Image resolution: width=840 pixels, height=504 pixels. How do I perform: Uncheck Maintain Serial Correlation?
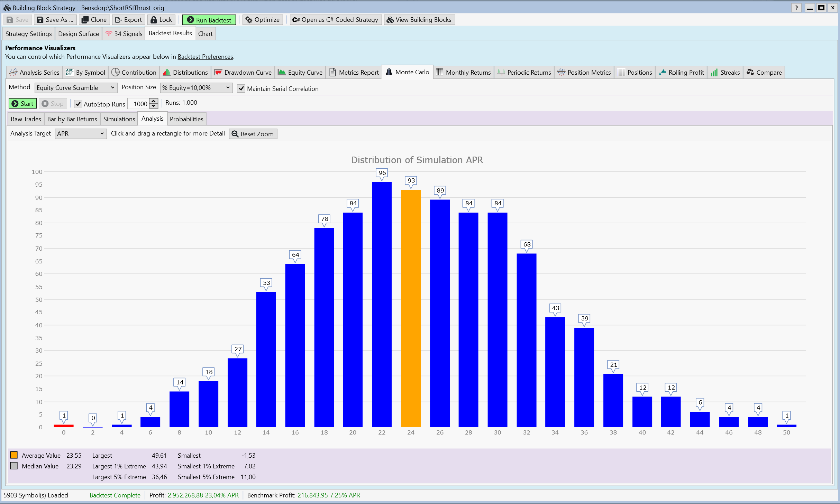[x=241, y=88]
